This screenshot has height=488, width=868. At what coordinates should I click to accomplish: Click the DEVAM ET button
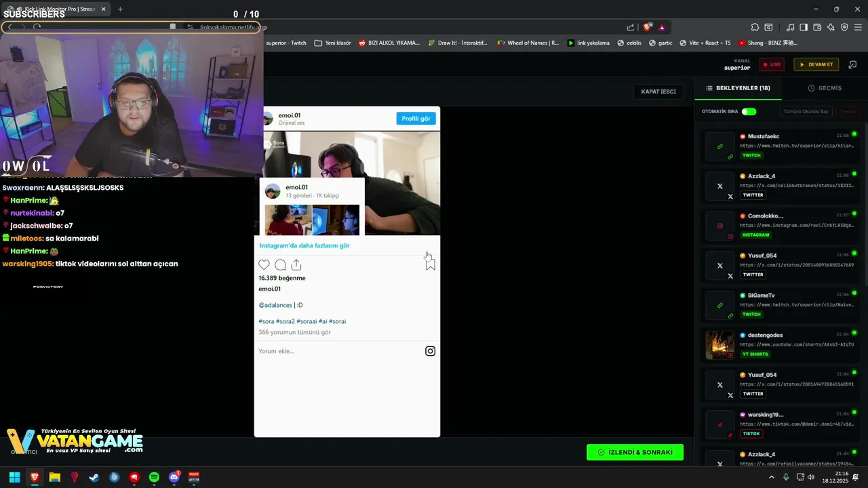(x=816, y=64)
